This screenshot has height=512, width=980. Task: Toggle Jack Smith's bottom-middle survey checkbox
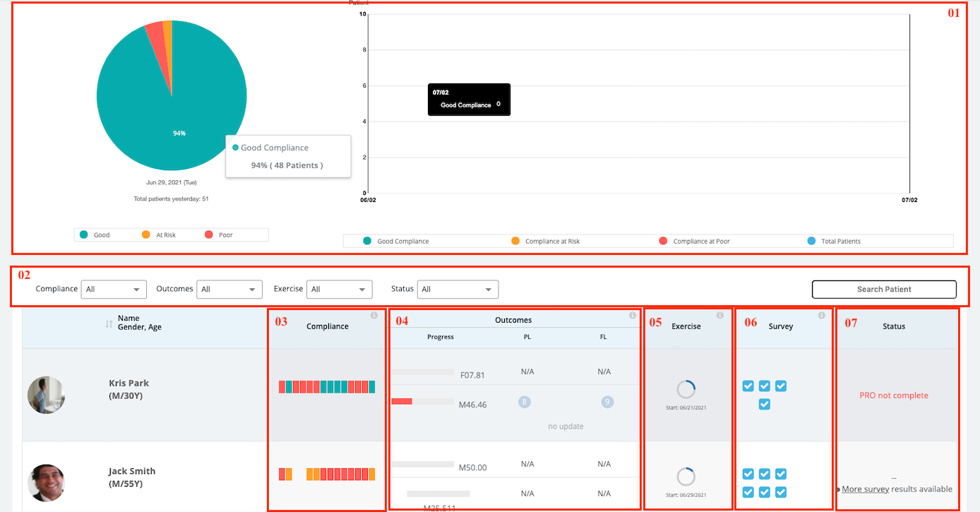(765, 492)
